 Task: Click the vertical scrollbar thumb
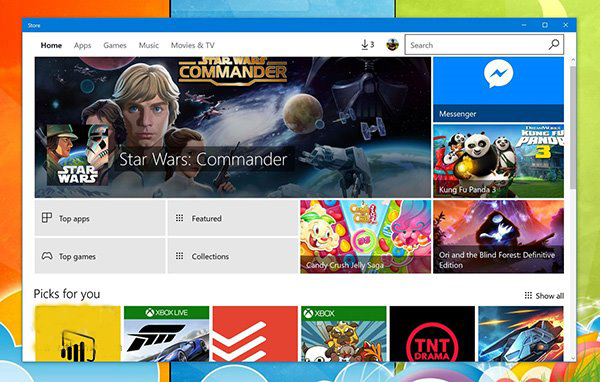pos(572,127)
